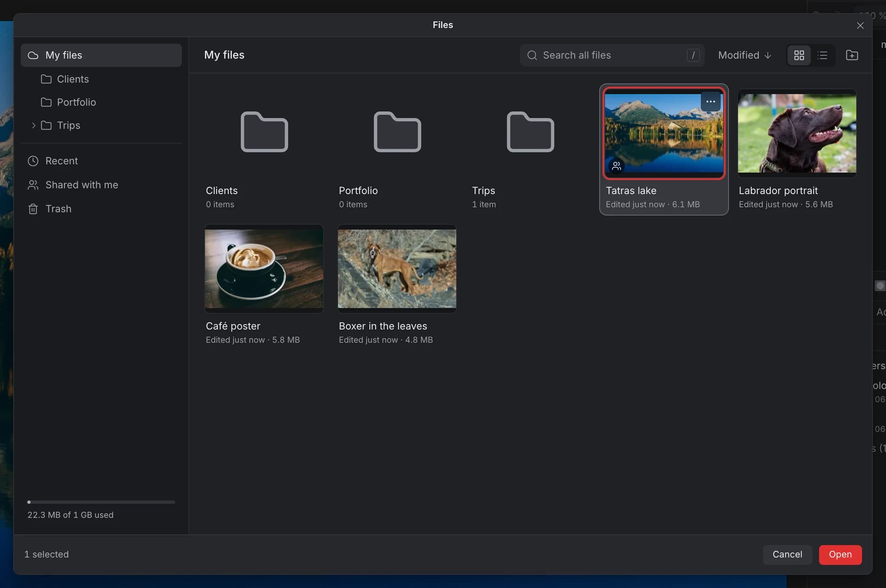Click the shared people badge on Tatras lake
The width and height of the screenshot is (886, 588).
point(616,166)
